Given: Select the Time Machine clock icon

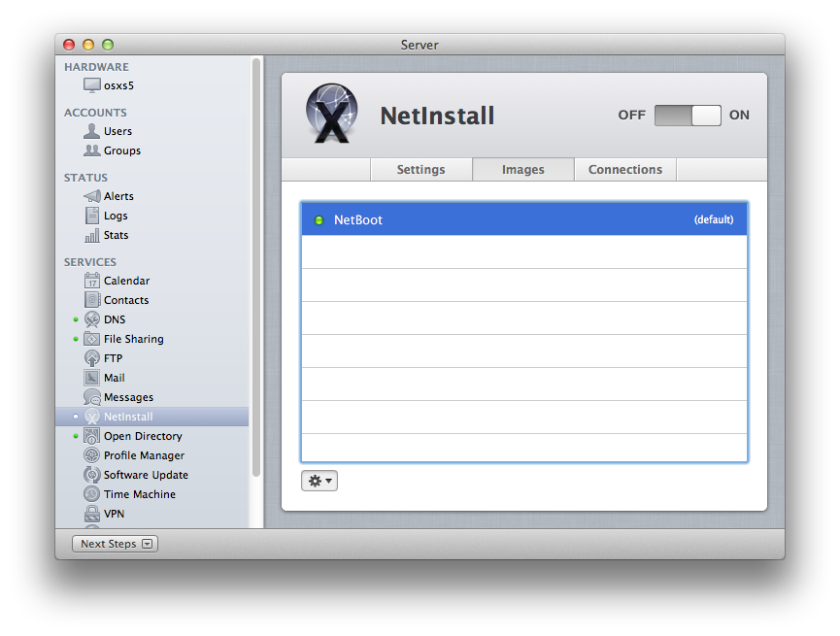Looking at the screenshot, I should click(x=91, y=494).
